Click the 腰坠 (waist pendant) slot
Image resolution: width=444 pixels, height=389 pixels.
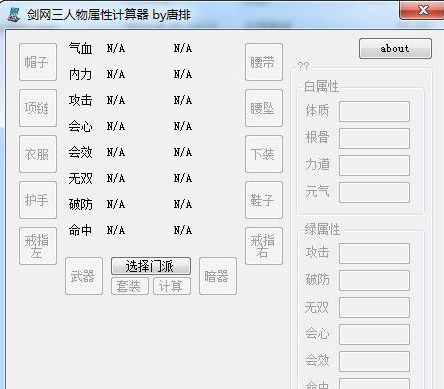coord(264,108)
